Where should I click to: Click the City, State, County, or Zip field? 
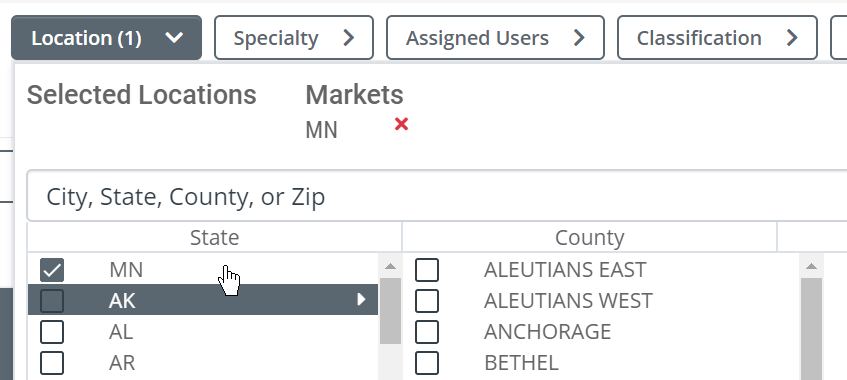click(436, 197)
